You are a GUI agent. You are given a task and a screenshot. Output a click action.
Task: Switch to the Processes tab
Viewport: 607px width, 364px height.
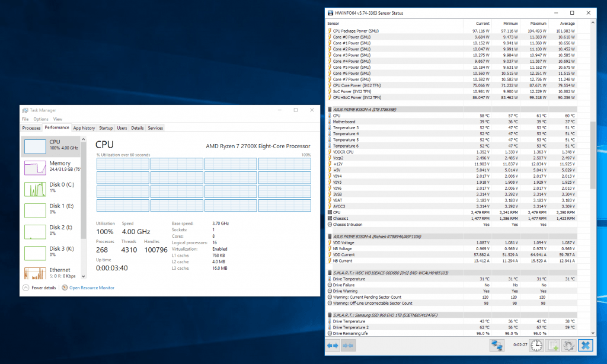31,128
